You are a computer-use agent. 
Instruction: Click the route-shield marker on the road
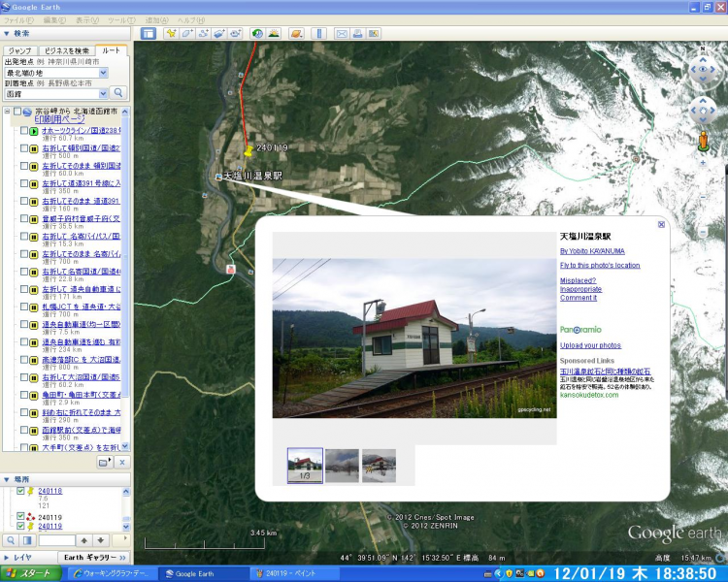point(231,270)
